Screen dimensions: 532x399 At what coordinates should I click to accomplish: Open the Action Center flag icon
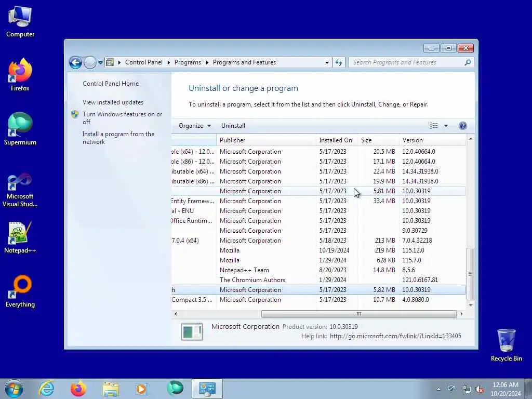451,389
